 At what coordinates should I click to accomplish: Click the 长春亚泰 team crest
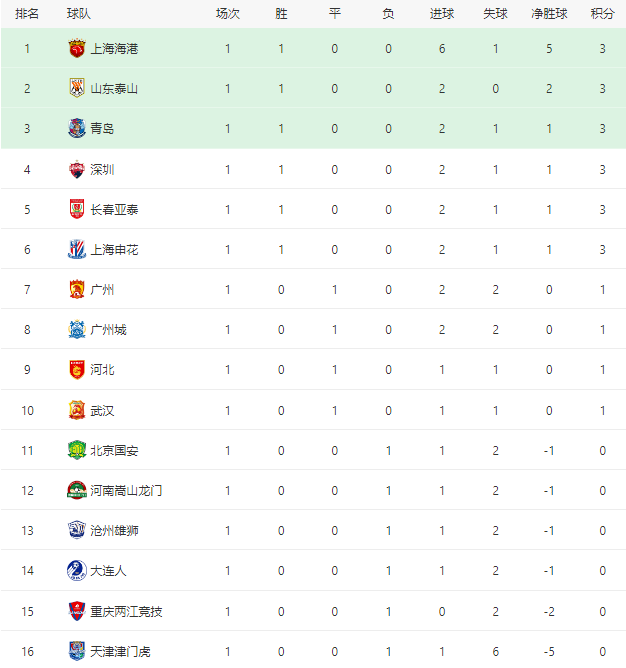77,210
